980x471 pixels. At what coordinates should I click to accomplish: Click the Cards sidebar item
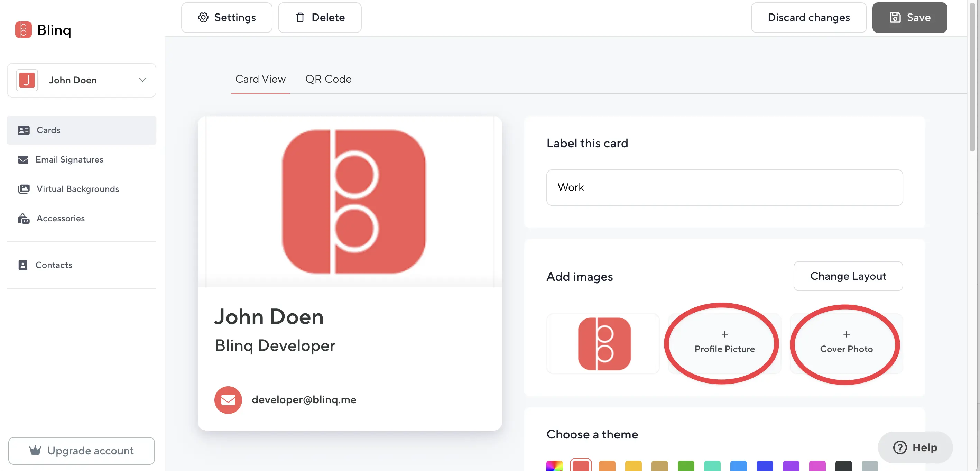(48, 130)
